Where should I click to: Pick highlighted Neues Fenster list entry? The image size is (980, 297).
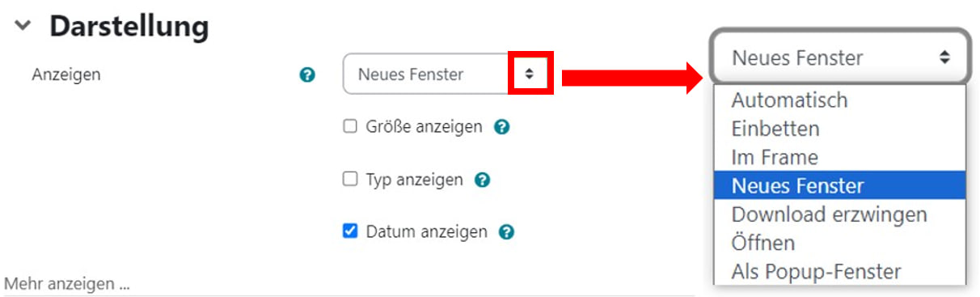click(839, 185)
